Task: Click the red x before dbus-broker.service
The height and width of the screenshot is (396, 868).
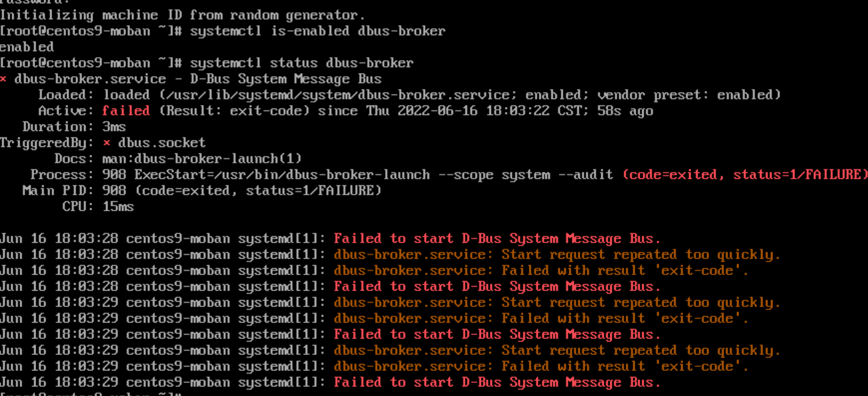Action: (3, 79)
